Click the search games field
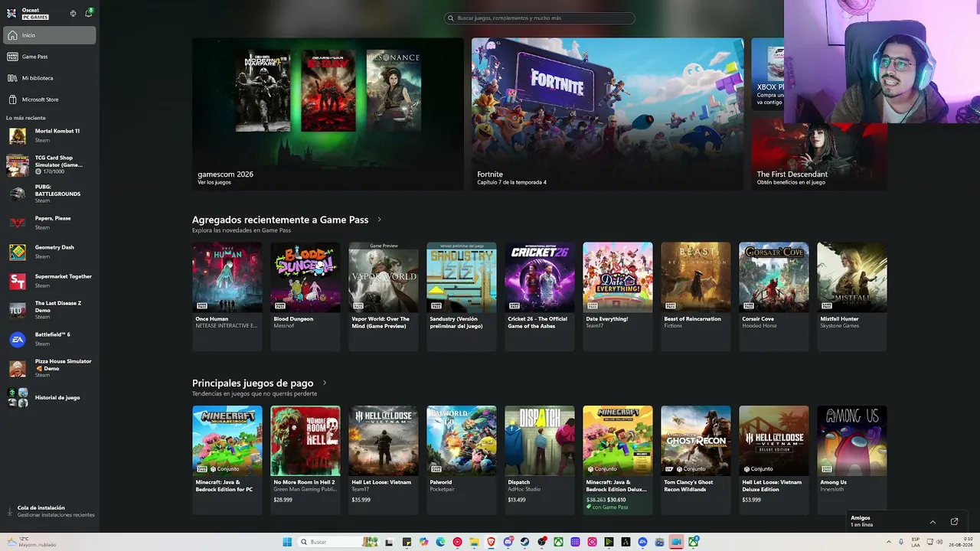980x551 pixels. coord(540,18)
